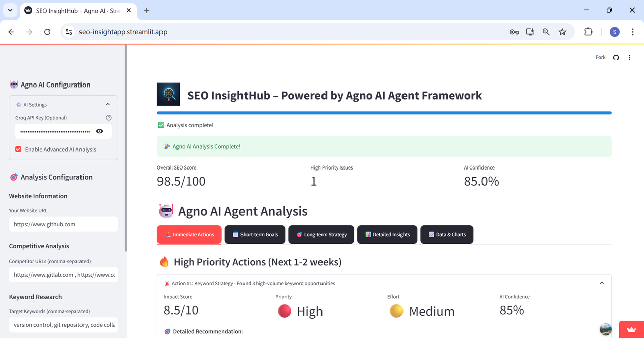
Task: Open the Detailed Insights tab
Action: 387,235
